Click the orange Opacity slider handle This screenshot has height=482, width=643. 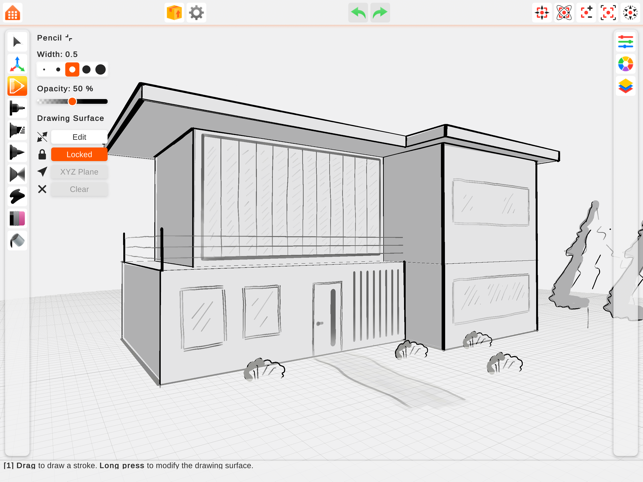[72, 101]
